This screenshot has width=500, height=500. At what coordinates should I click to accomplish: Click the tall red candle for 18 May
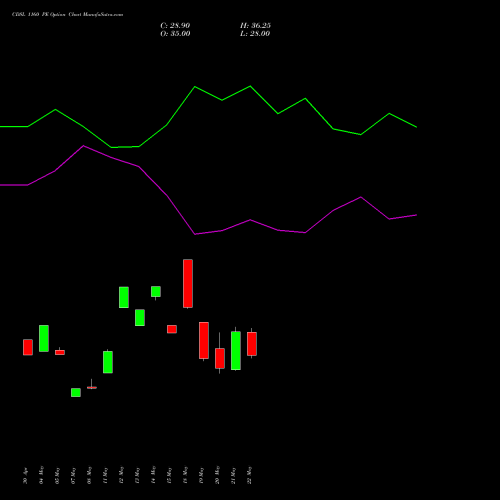188,284
